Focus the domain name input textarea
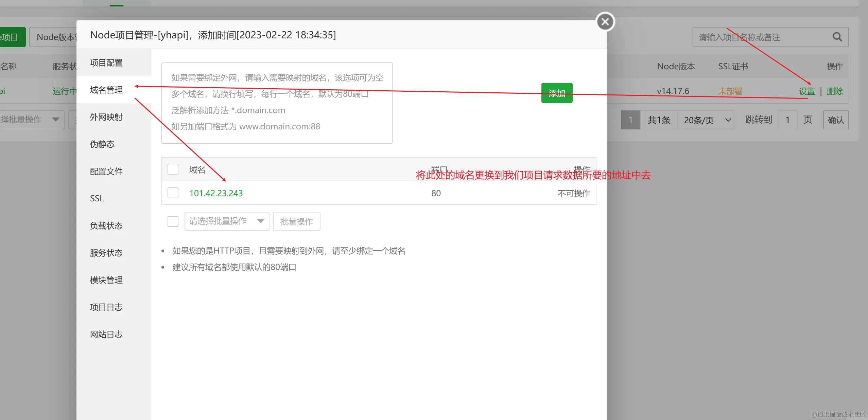This screenshot has width=868, height=420. [277, 103]
